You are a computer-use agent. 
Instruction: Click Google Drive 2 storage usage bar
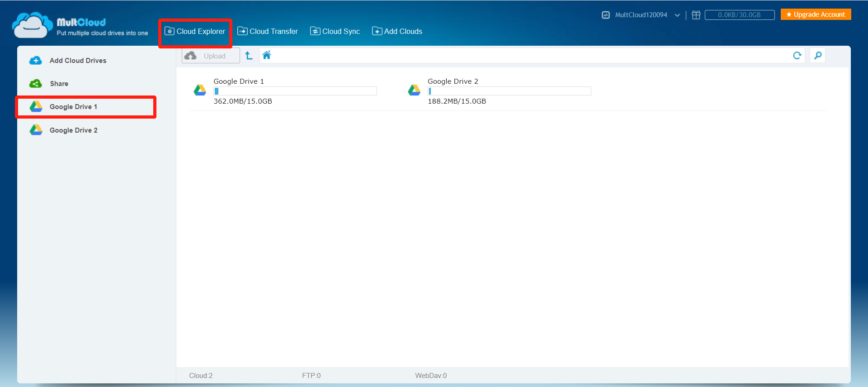pos(509,91)
